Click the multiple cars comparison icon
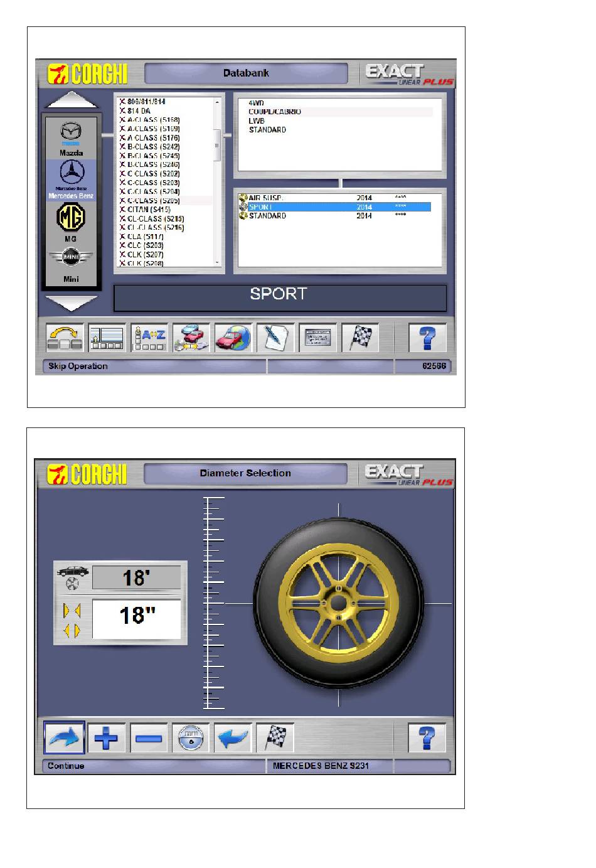Image resolution: width=596 pixels, height=868 pixels. click(x=191, y=338)
